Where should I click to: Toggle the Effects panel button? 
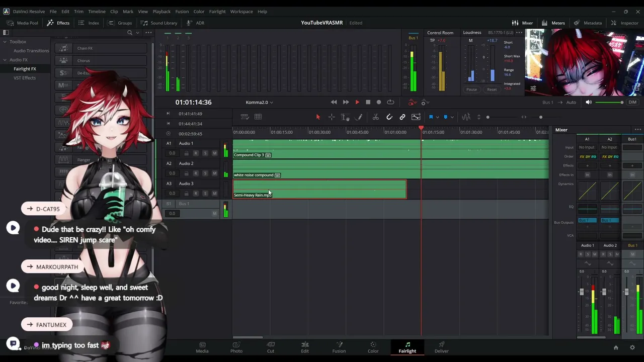point(58,23)
